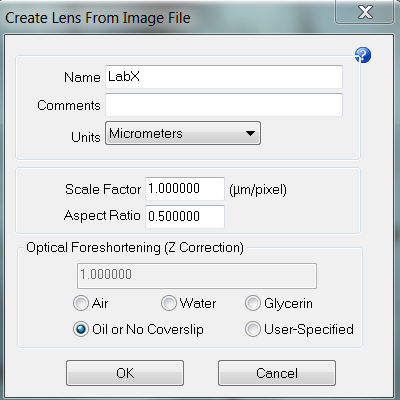Open the blue question mark help icon
The height and width of the screenshot is (400, 400).
[363, 55]
